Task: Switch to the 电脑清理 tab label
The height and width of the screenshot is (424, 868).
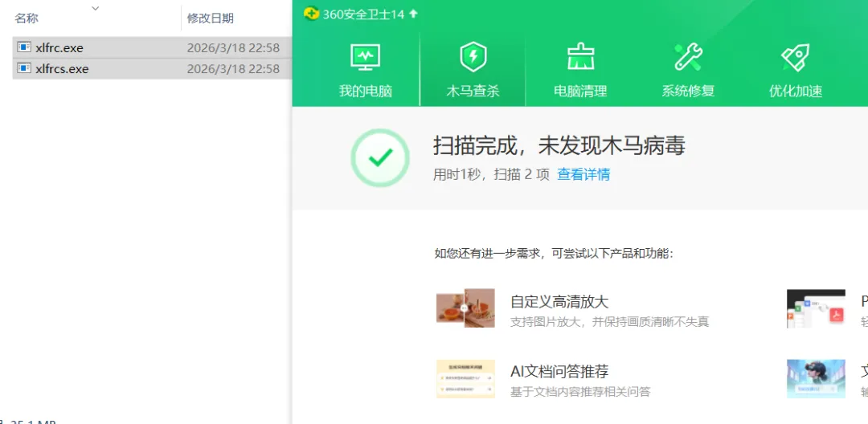Action: coord(581,92)
